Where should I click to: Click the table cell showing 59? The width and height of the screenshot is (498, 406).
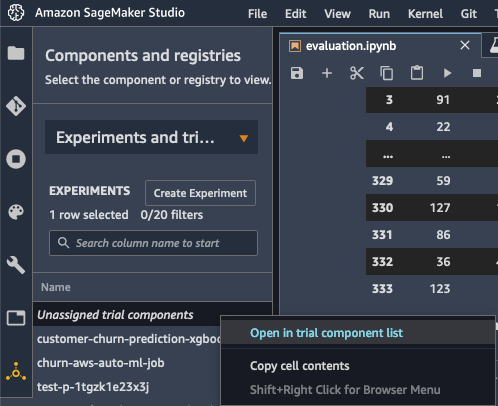(x=443, y=181)
